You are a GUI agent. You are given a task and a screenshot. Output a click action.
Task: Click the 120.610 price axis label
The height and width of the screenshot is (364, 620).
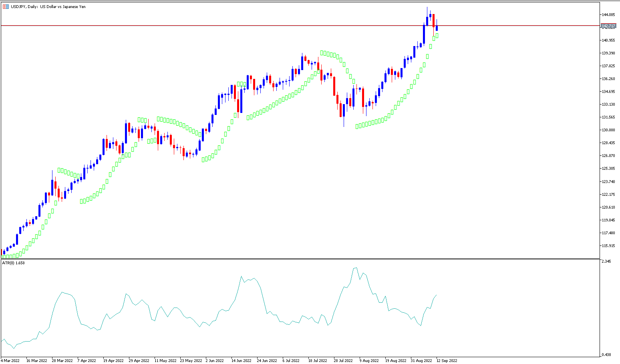point(608,207)
